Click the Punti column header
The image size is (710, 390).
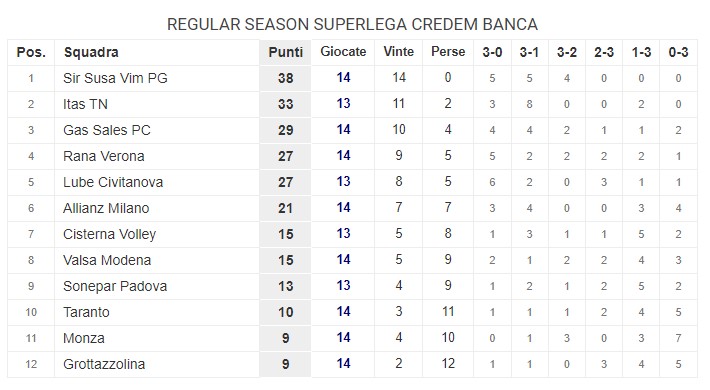pos(285,53)
